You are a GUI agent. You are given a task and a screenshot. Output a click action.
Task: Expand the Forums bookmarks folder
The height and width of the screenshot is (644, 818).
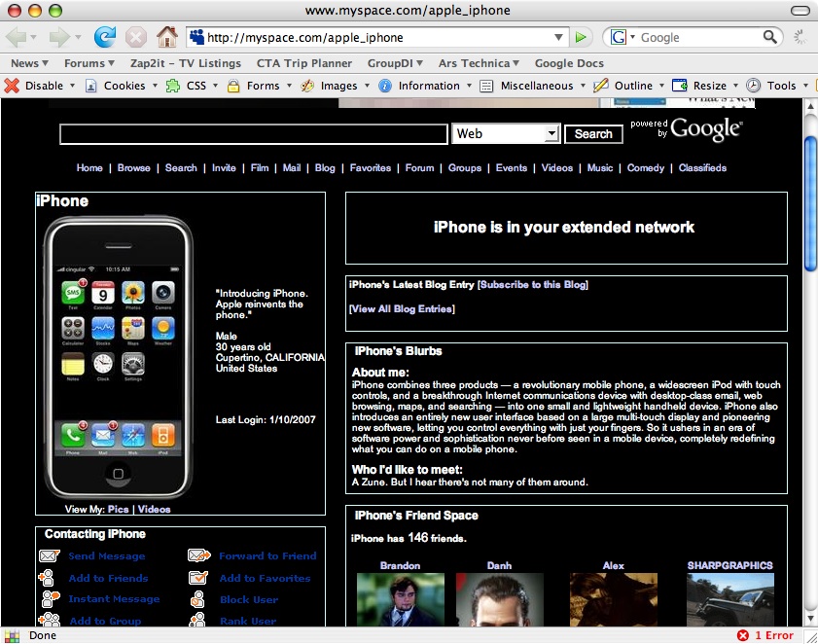[89, 63]
